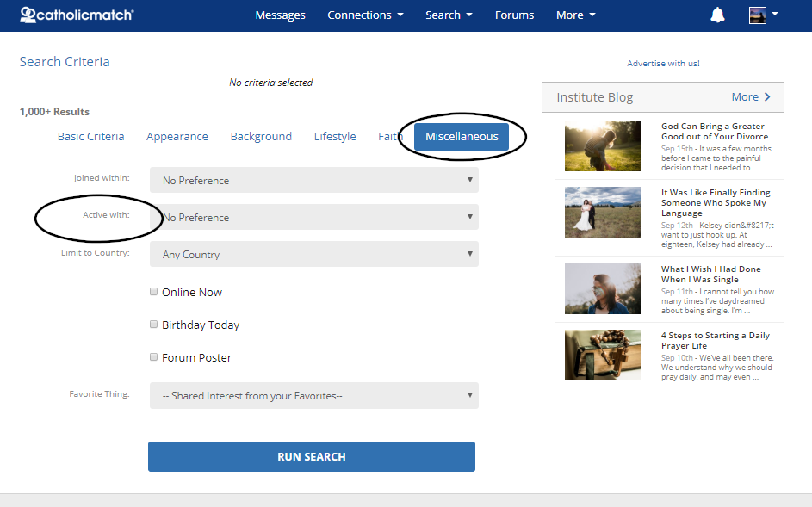Viewport: 812px width, 507px height.
Task: Open the Connections menu
Action: click(365, 15)
